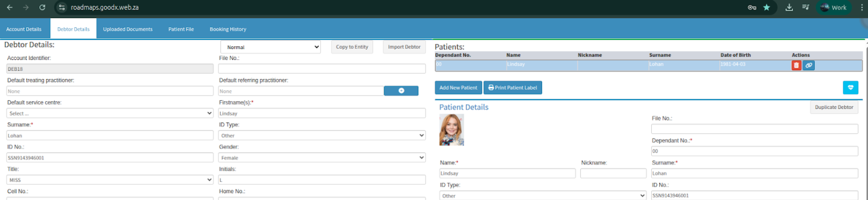Click the Name column header in Patients table
This screenshot has width=868, height=200.
click(513, 55)
